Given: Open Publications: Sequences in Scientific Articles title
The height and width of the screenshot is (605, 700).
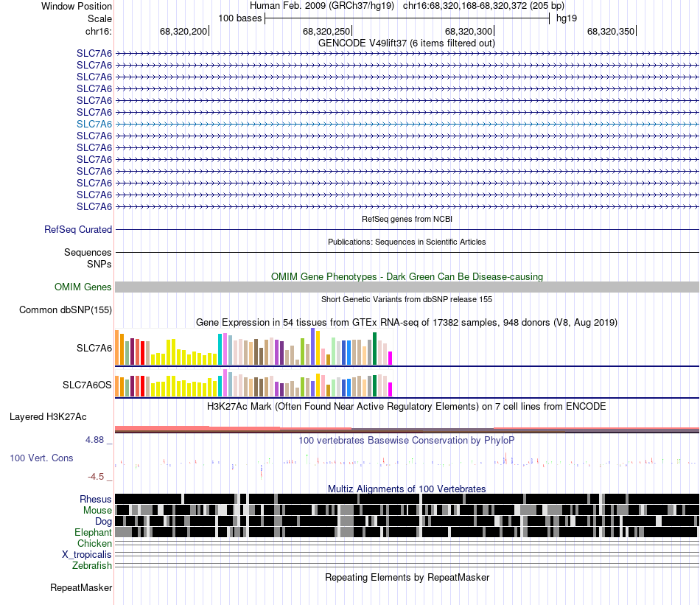Looking at the screenshot, I should pyautogui.click(x=407, y=242).
